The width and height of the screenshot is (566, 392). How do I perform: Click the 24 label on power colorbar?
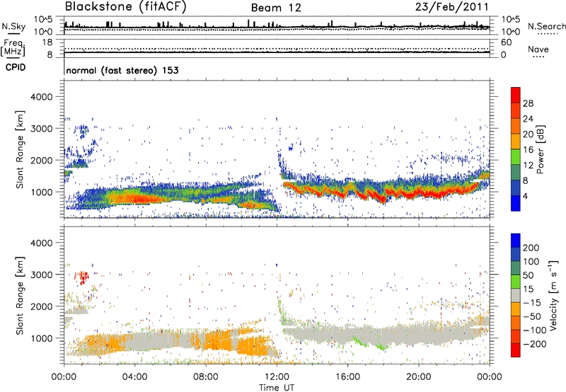(528, 119)
